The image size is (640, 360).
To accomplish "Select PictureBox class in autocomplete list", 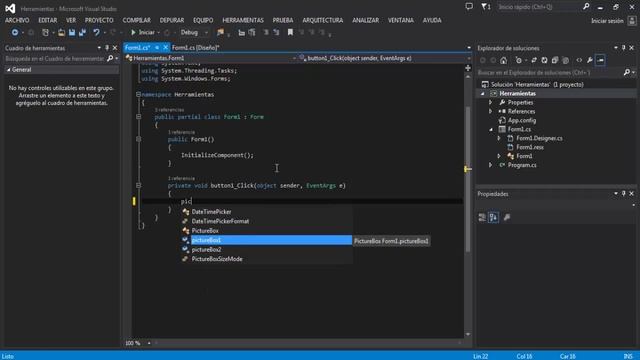I will click(267, 231).
